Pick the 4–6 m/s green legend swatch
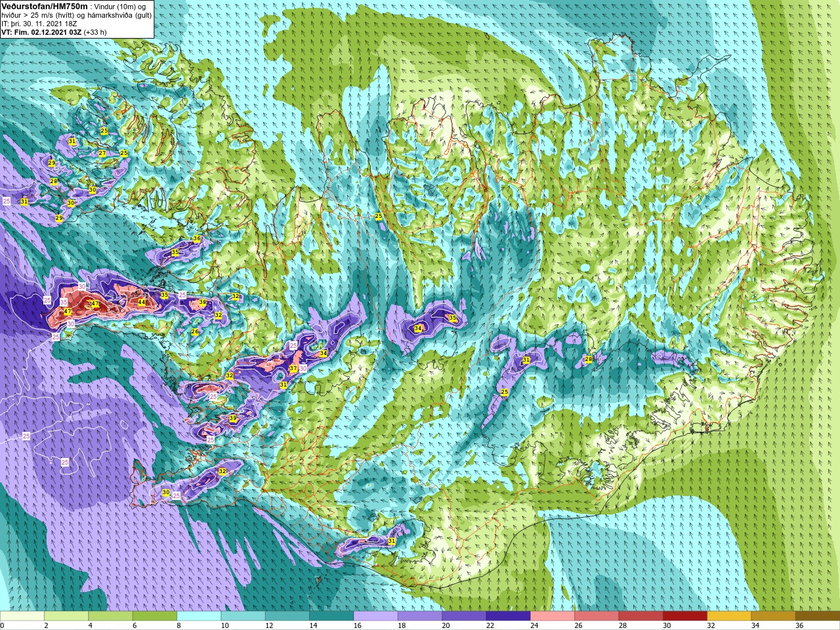 (110, 616)
